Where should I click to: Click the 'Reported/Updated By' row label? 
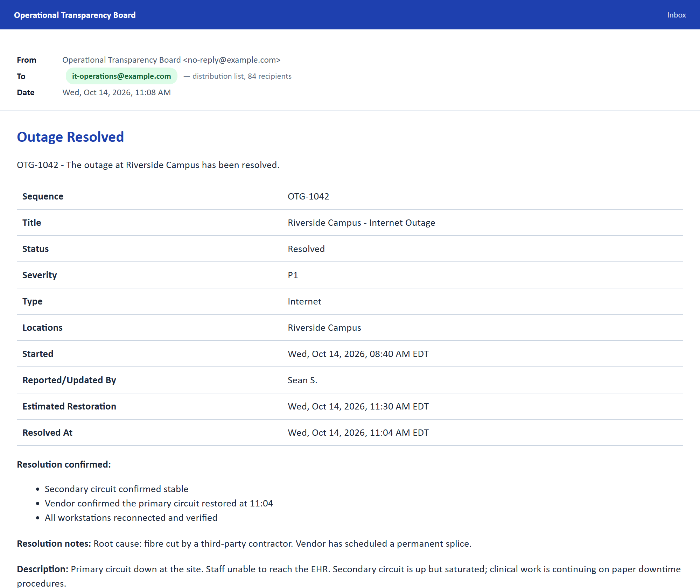click(x=69, y=380)
